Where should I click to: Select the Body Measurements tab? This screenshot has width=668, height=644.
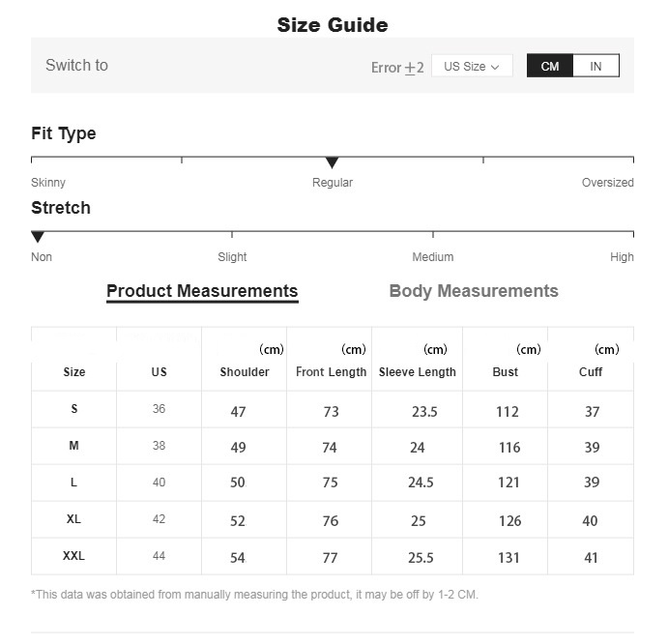pyautogui.click(x=474, y=291)
